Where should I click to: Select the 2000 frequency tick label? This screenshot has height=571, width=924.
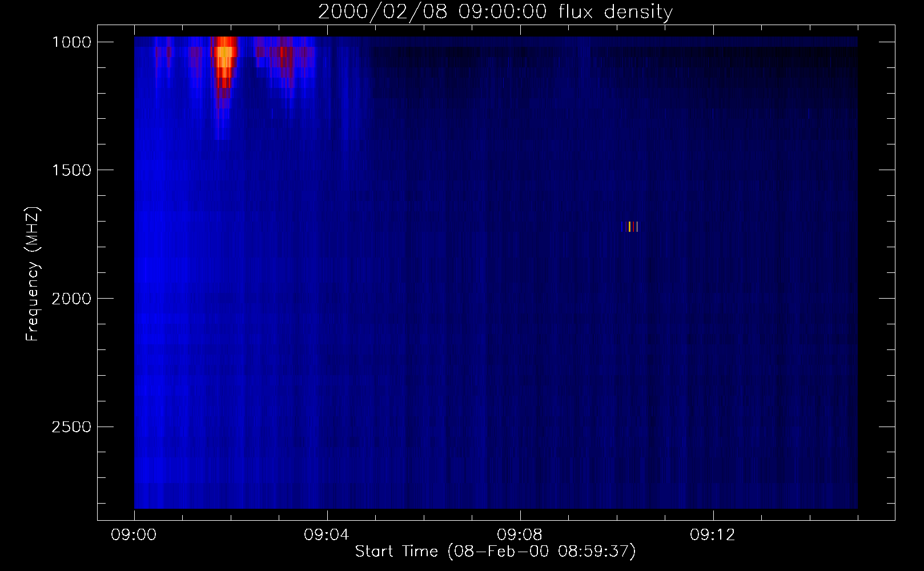(x=71, y=299)
